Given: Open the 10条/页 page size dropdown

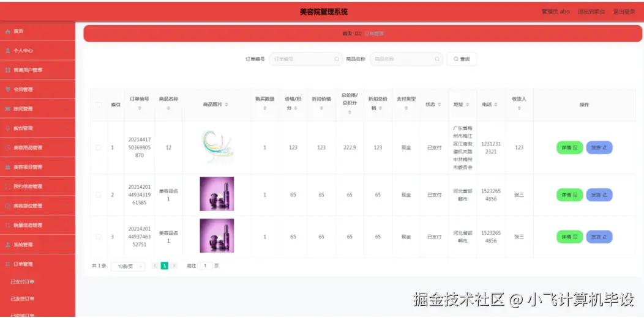Looking at the screenshot, I should click(x=128, y=266).
